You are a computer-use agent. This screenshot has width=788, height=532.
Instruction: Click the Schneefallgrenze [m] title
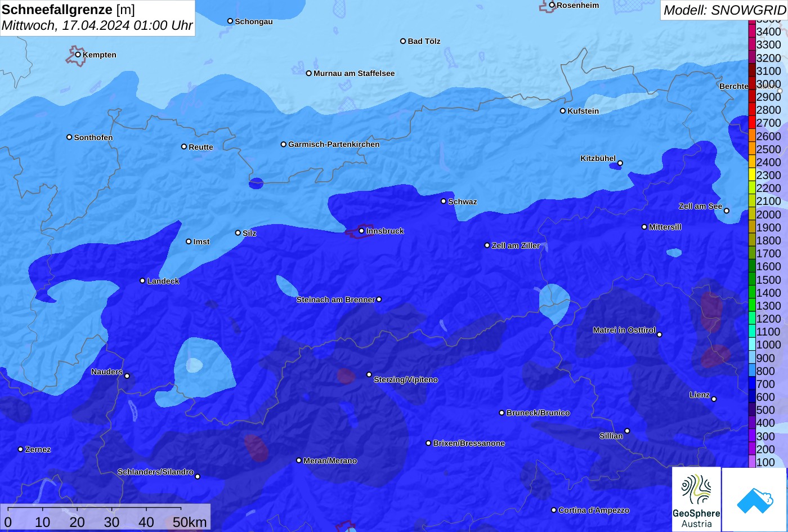coord(68,10)
